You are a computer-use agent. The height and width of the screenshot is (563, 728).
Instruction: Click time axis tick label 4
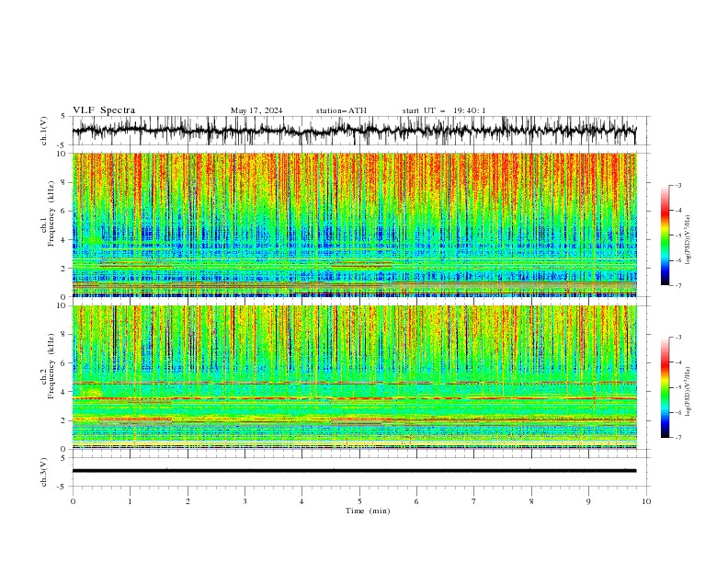[x=301, y=501]
